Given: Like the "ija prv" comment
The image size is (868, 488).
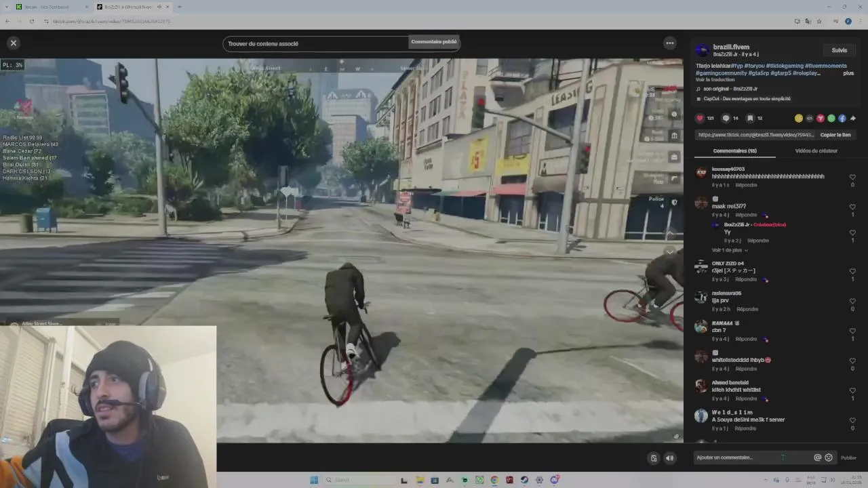Looking at the screenshot, I should [852, 301].
